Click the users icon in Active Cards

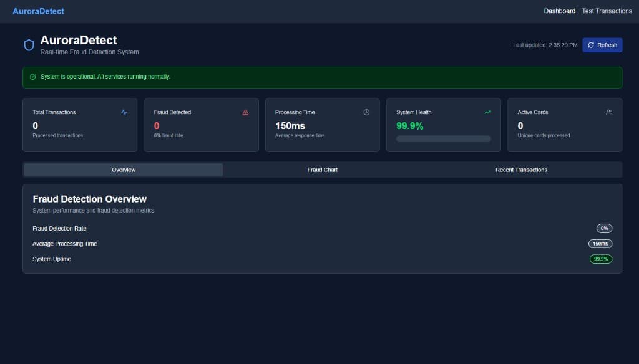609,112
